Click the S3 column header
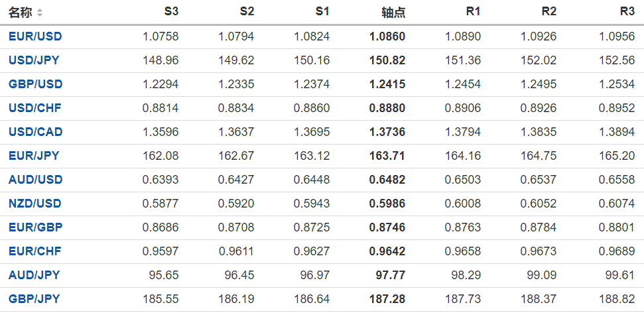Image resolution: width=644 pixels, height=313 pixels. [x=171, y=12]
